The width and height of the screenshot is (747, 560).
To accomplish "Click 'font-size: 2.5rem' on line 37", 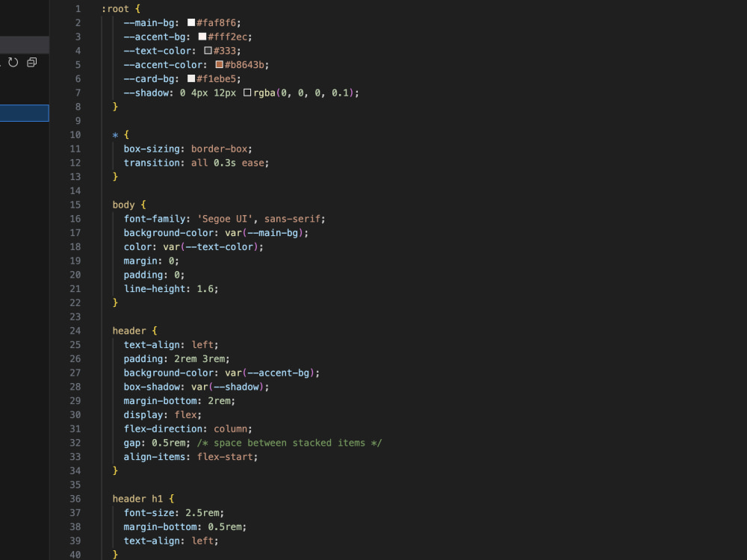I will 171,513.
